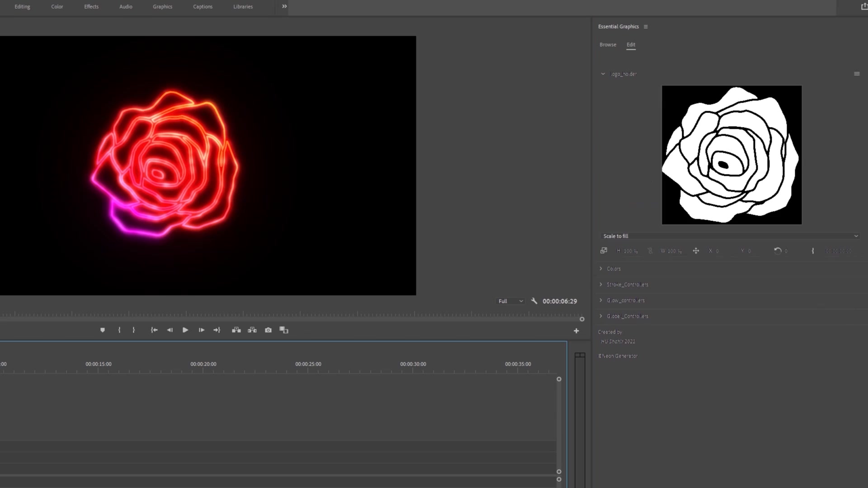The image size is (868, 488).
Task: Open the logo_holder options menu icon
Action: pos(857,74)
